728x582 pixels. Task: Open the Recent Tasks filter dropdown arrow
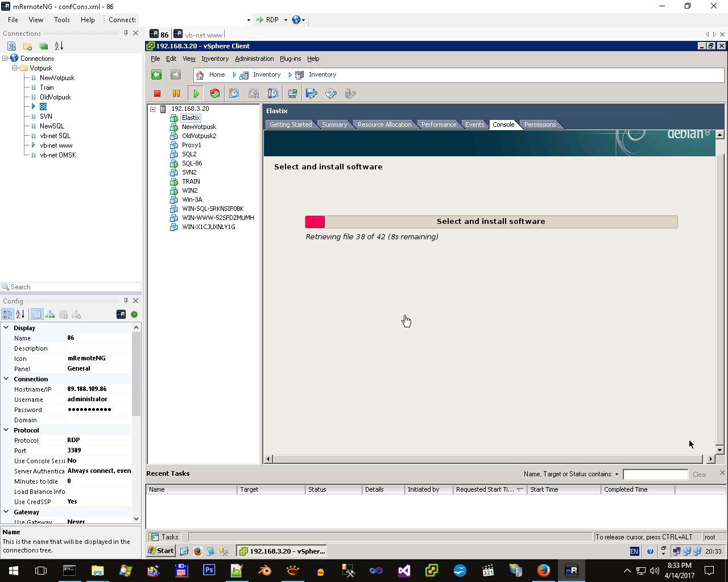[617, 474]
